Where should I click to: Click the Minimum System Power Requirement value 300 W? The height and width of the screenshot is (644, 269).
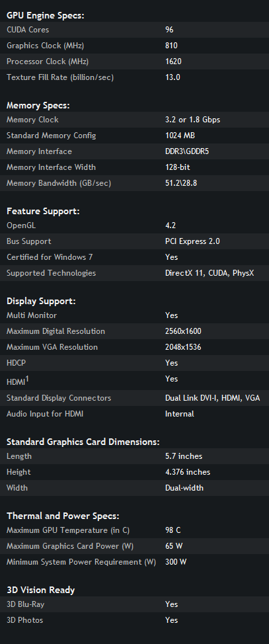pos(176,562)
